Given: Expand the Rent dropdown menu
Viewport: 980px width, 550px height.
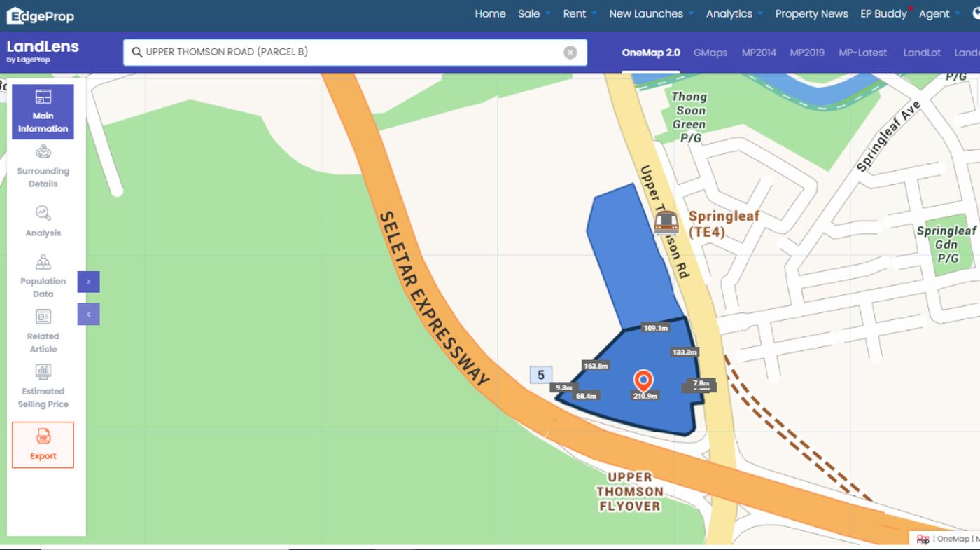Looking at the screenshot, I should click(580, 13).
